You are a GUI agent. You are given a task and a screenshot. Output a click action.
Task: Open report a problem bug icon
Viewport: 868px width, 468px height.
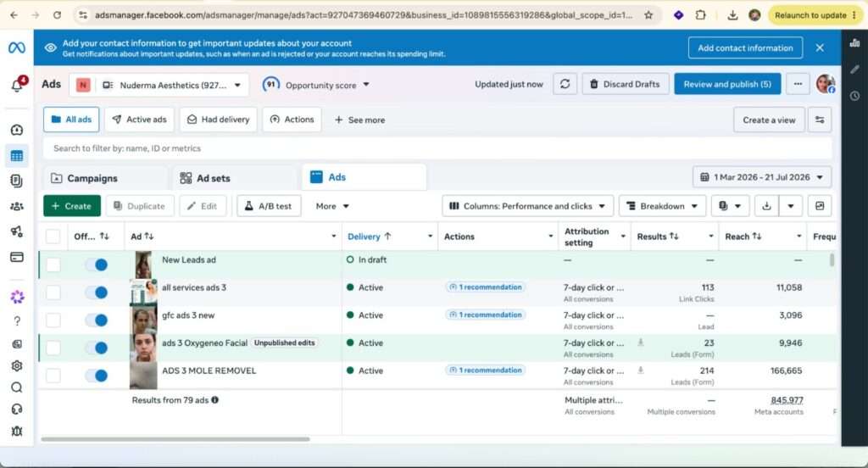[x=17, y=431]
